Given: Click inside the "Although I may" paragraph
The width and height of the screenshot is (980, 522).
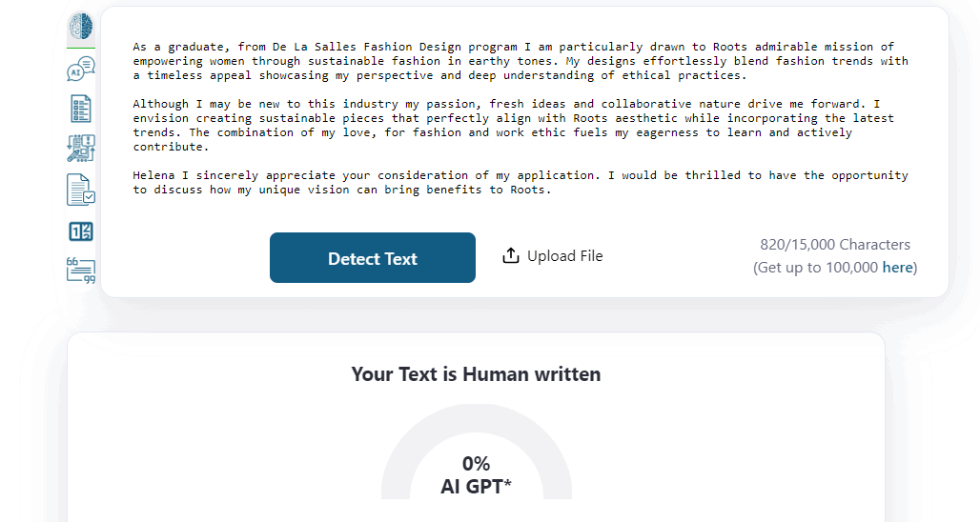Looking at the screenshot, I should [x=513, y=126].
